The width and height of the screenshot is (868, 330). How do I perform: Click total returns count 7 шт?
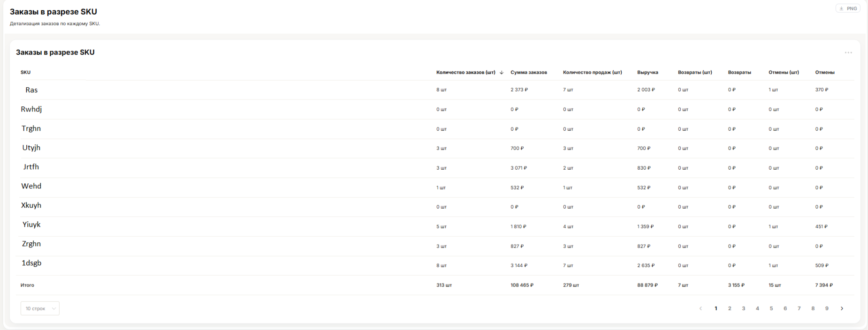[683, 285]
